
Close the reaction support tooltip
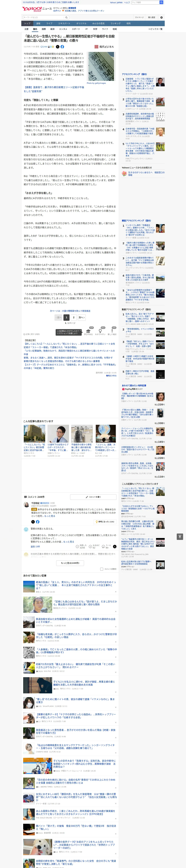(x=81, y=331)
